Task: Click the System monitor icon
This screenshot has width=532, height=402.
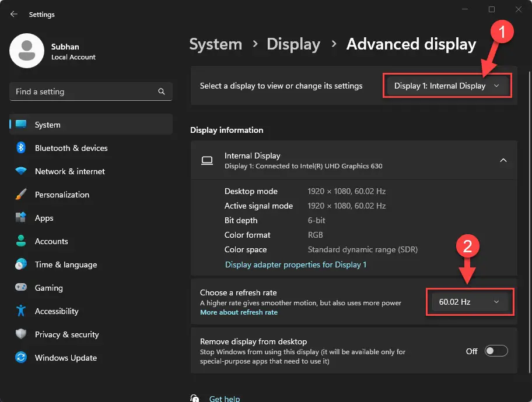Action: coord(21,124)
